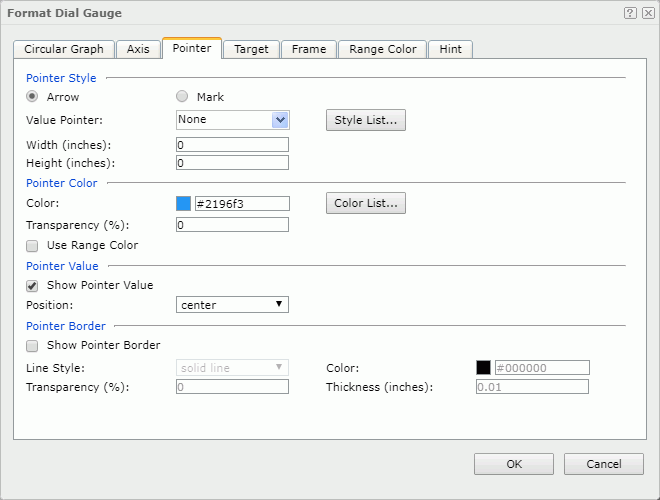Click the black border color swatch
The image size is (660, 500).
484,367
